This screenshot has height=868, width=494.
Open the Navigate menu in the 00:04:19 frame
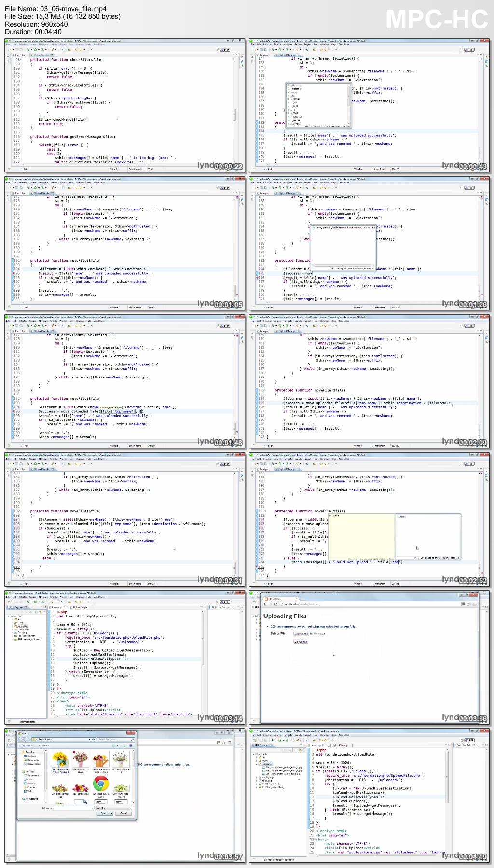coord(288,735)
